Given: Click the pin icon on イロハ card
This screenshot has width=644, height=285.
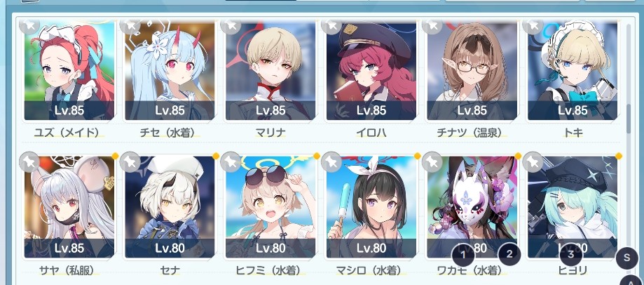Looking at the screenshot, I should tap(331, 26).
